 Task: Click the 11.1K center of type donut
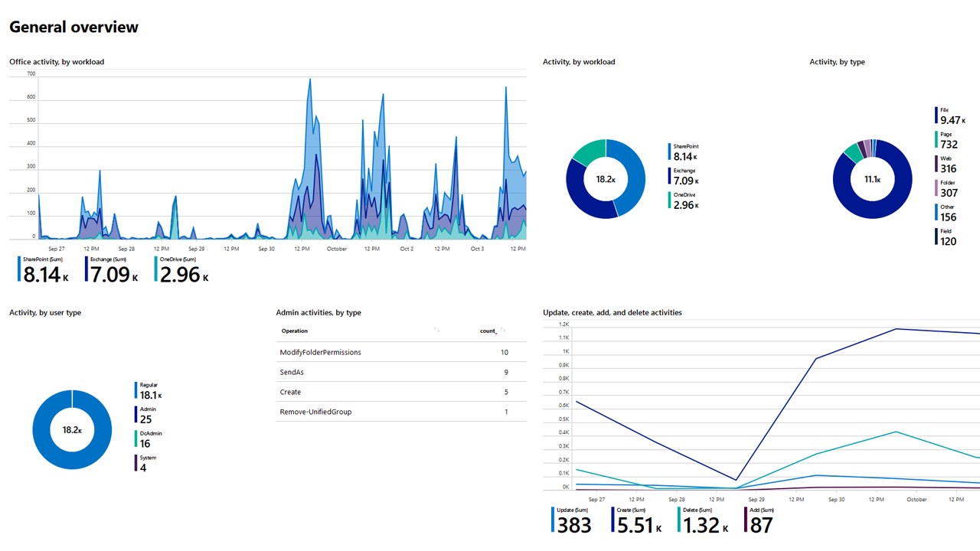pyautogui.click(x=872, y=180)
